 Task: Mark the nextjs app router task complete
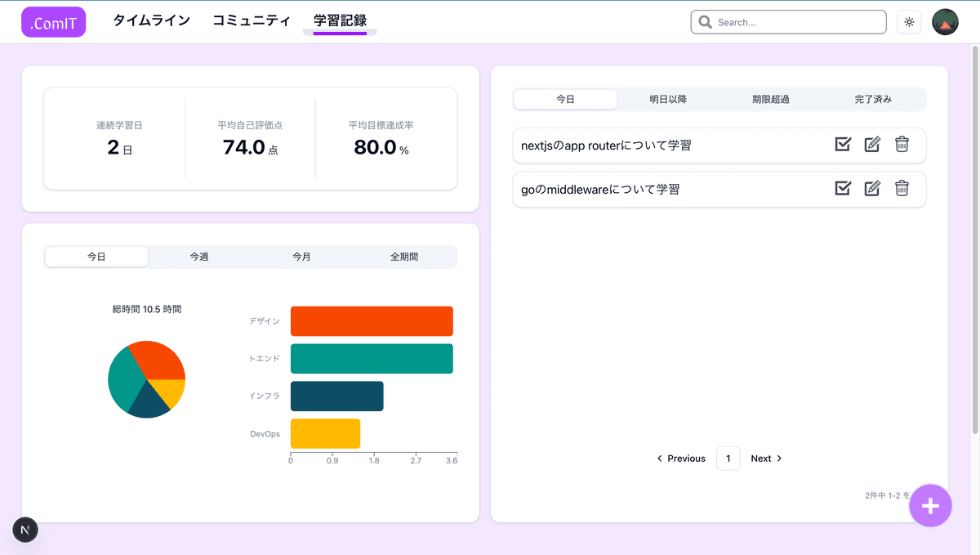tap(843, 144)
